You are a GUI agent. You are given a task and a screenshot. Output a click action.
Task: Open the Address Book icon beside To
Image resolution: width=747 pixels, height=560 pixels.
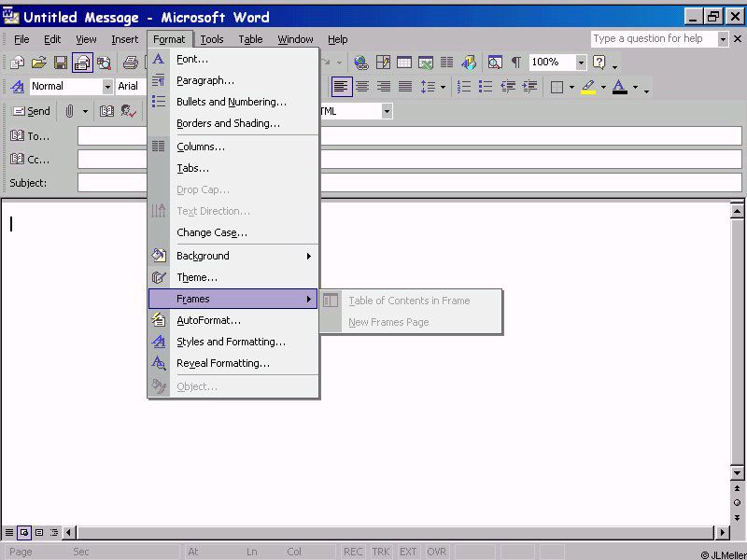point(17,136)
